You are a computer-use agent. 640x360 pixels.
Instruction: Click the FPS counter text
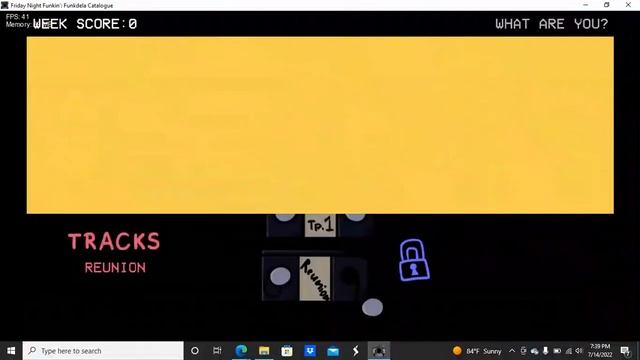(x=18, y=17)
